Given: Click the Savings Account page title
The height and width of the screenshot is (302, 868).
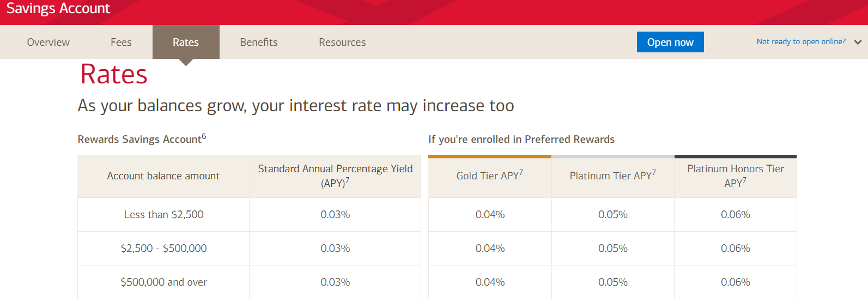Looking at the screenshot, I should tap(58, 9).
